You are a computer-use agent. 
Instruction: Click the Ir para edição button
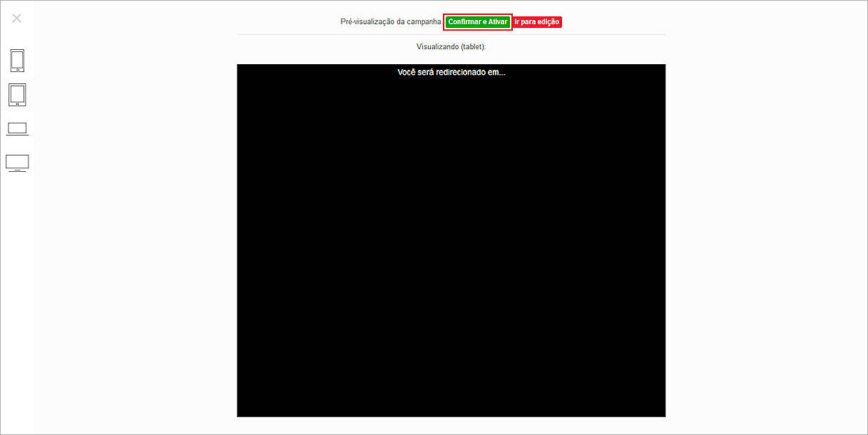tap(537, 22)
